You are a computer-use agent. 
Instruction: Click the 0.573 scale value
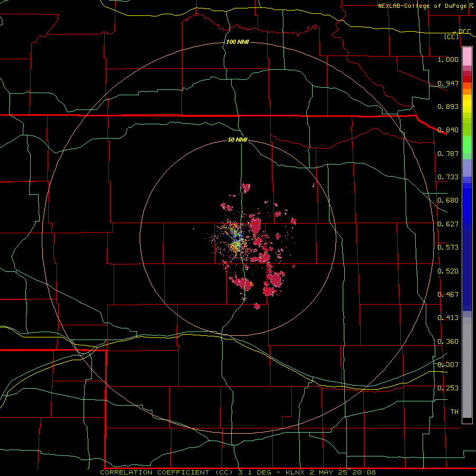448,248
